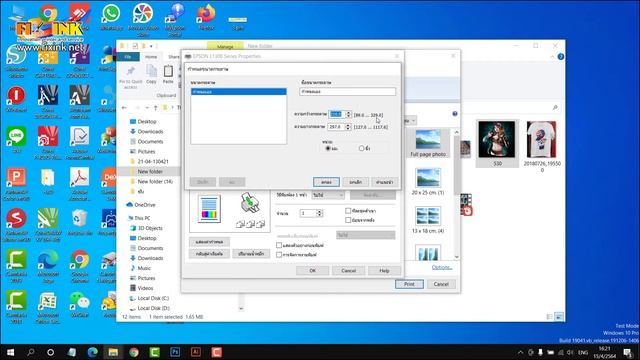Open the Recycle Bin on the desktop
The height and width of the screenshot is (360, 640).
[80, 222]
